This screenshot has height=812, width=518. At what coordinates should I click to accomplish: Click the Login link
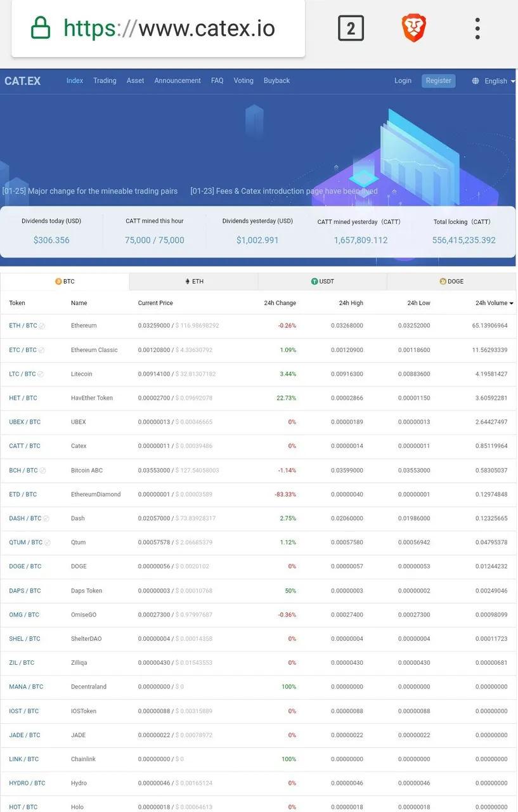(403, 81)
